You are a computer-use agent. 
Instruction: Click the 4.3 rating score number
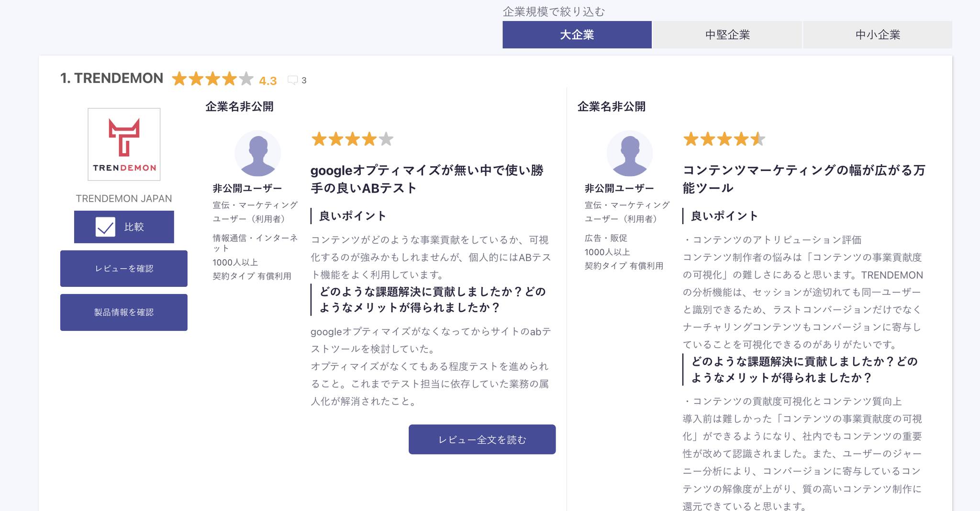click(268, 81)
